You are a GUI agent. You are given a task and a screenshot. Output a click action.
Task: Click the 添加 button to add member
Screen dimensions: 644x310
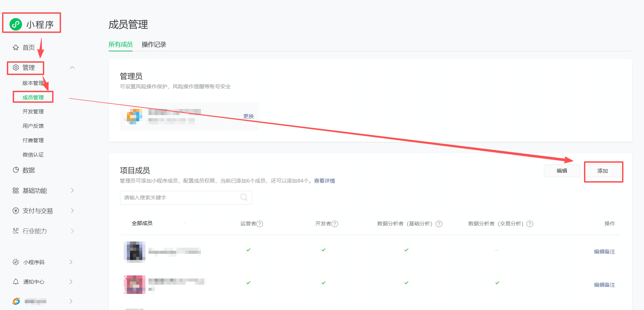603,171
